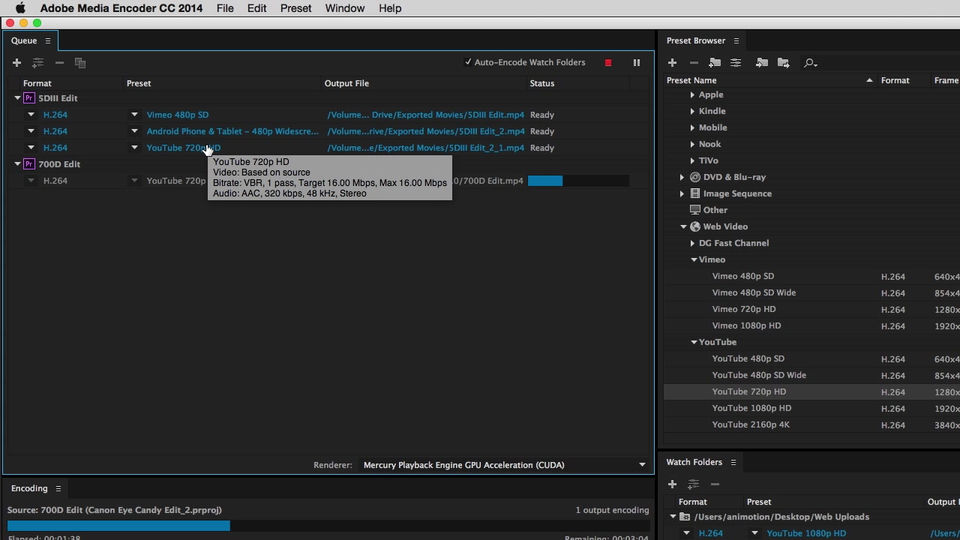This screenshot has height=540, width=960.
Task: Add a watch folder with the plus icon
Action: click(672, 484)
